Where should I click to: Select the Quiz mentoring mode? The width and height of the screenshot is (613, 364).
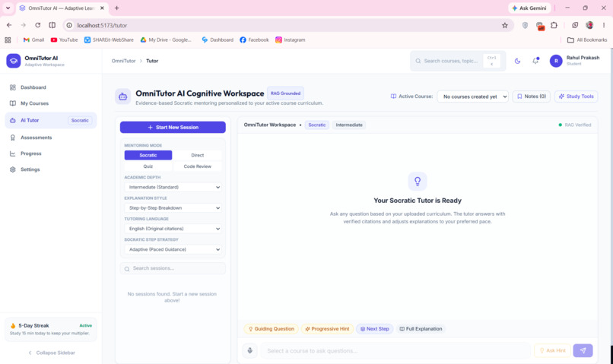148,166
